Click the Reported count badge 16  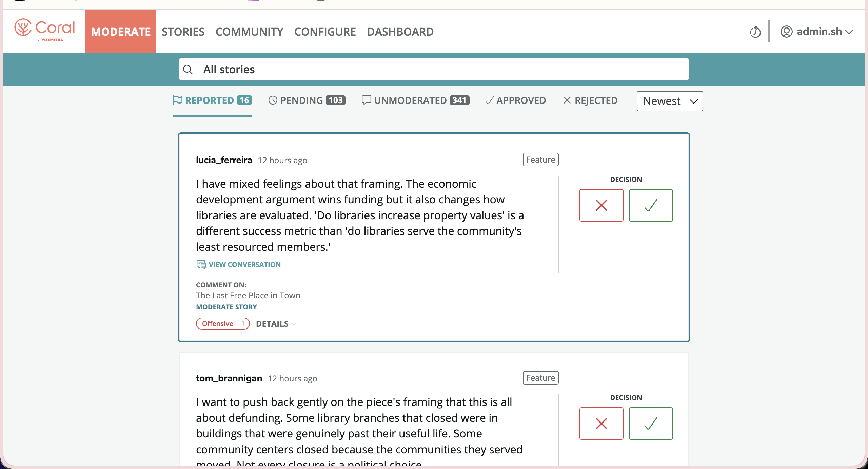click(x=244, y=100)
